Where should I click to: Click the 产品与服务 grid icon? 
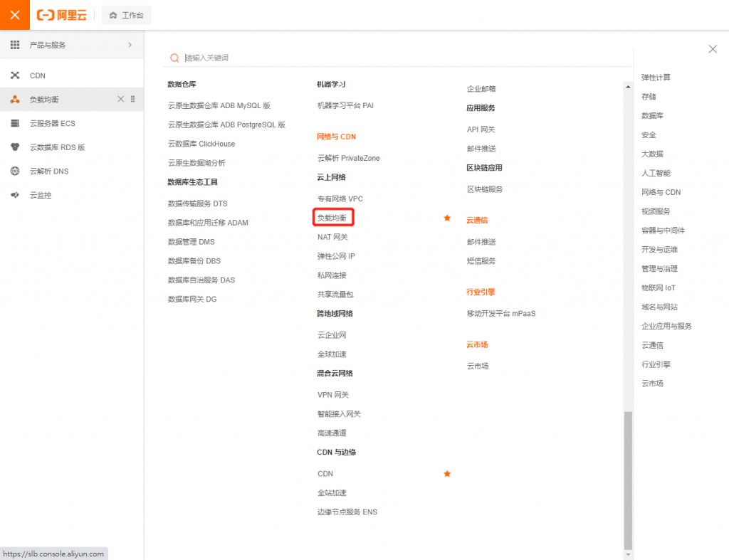point(15,45)
